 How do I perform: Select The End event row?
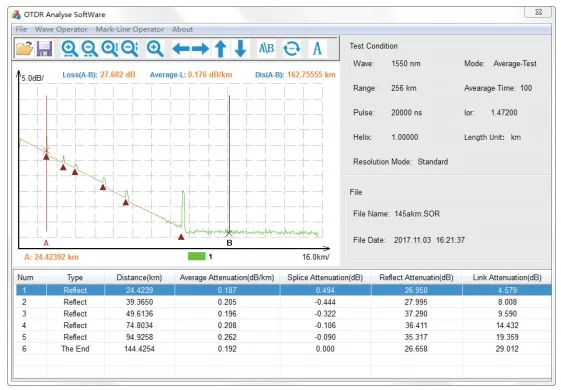[x=283, y=349]
